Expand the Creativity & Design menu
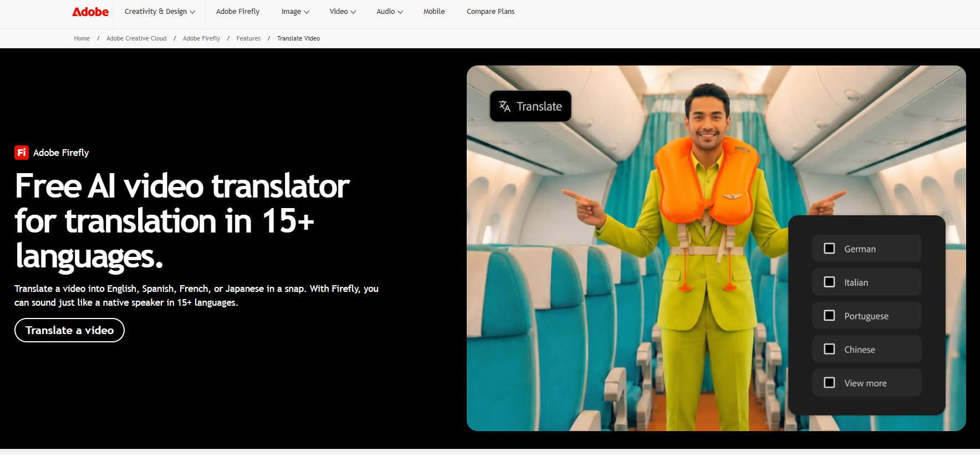The height and width of the screenshot is (455, 980). pos(160,12)
